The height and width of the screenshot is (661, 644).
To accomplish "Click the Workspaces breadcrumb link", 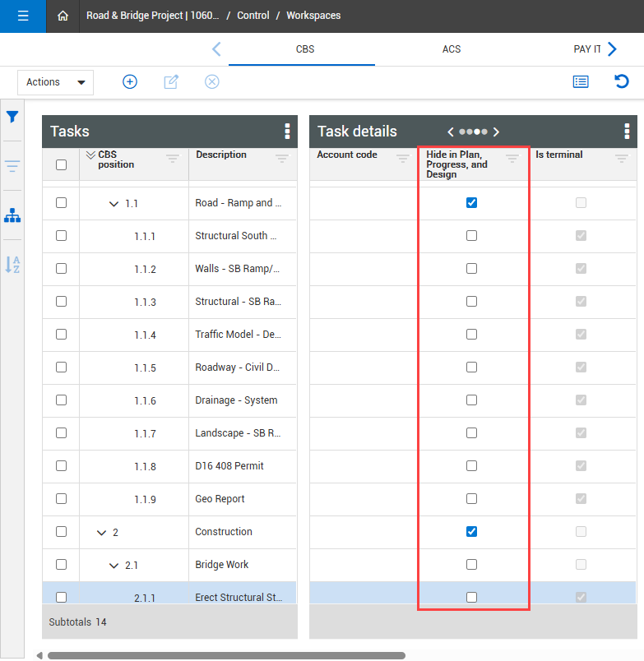I will point(313,16).
